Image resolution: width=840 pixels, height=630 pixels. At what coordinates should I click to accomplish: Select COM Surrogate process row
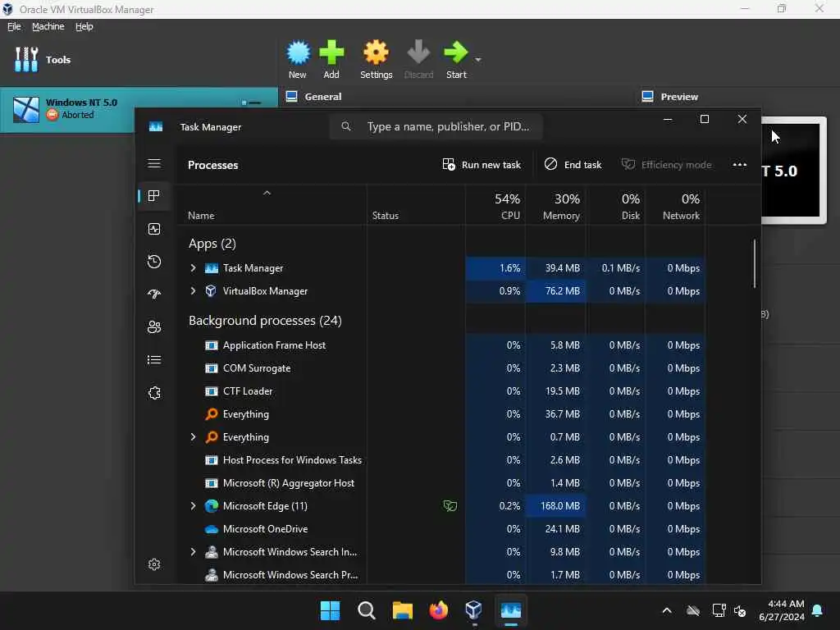[441, 368]
